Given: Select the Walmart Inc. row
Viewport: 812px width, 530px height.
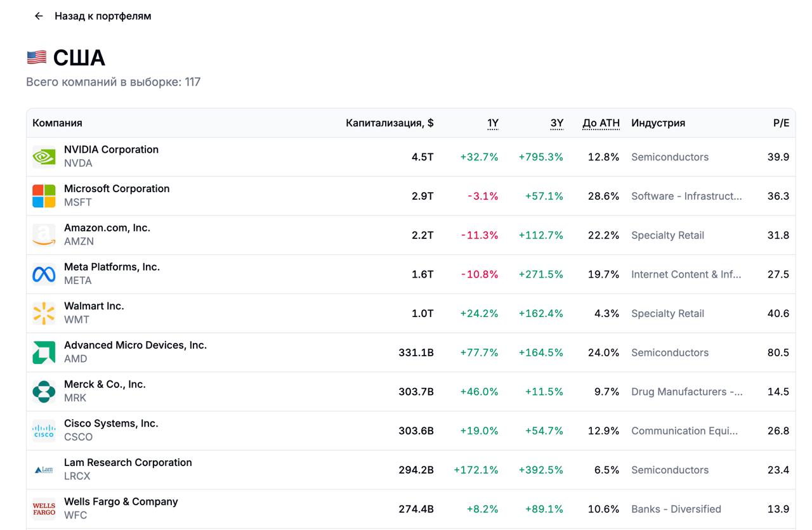Looking at the screenshot, I should point(254,313).
